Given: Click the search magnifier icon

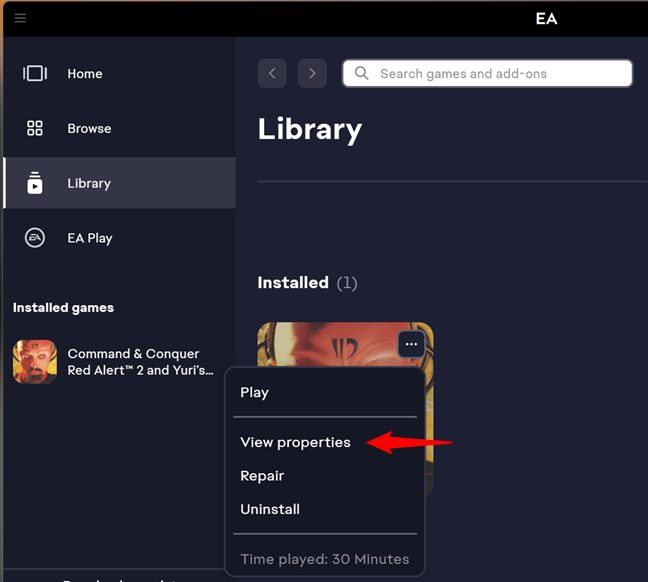Looking at the screenshot, I should click(x=361, y=73).
